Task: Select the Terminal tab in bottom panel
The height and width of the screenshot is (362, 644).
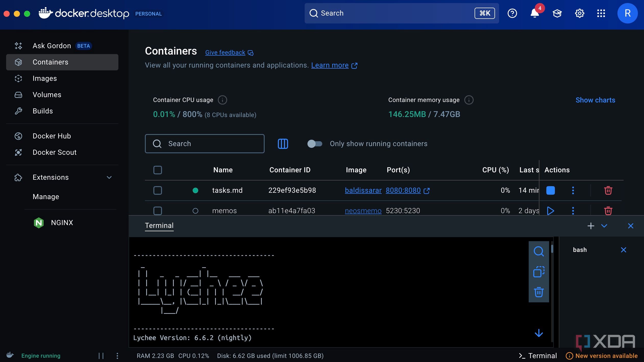Action: [x=159, y=226]
